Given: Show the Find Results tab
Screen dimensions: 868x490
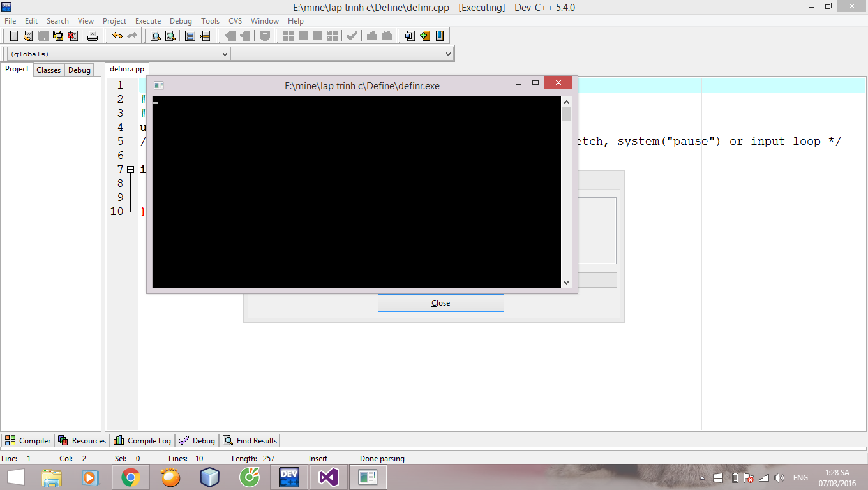Looking at the screenshot, I should 250,440.
